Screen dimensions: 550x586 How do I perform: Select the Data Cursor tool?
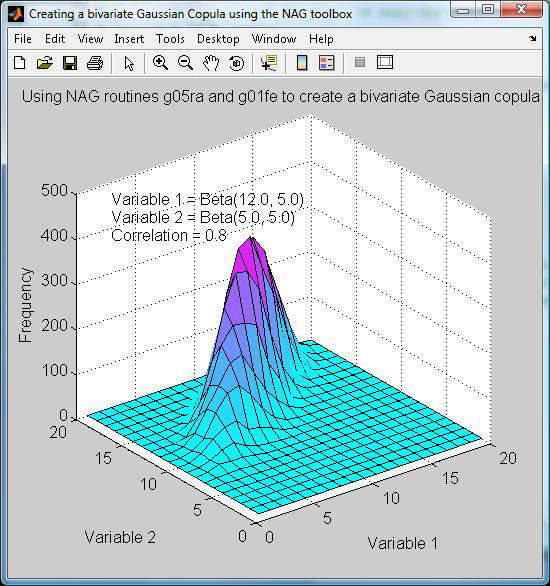(269, 63)
